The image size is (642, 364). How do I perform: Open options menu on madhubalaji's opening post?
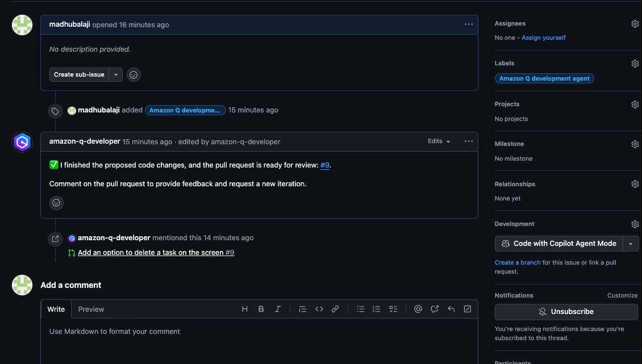click(x=468, y=24)
